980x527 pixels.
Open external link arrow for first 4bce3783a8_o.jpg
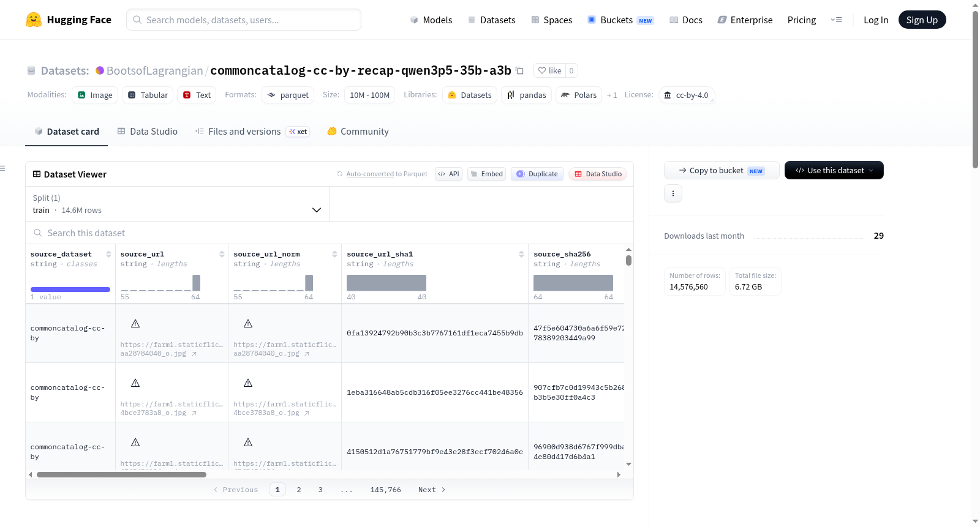click(x=194, y=413)
